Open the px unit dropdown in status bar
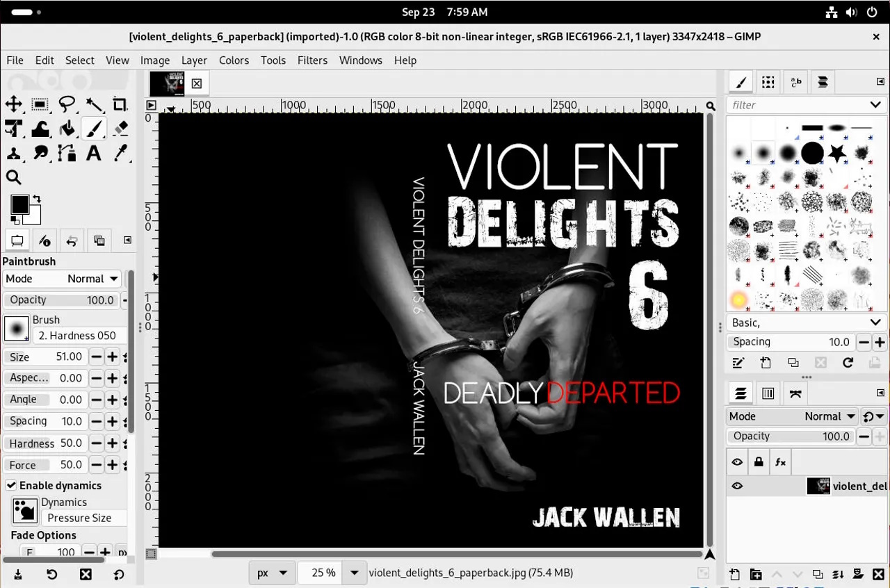The width and height of the screenshot is (890, 588). [x=273, y=573]
